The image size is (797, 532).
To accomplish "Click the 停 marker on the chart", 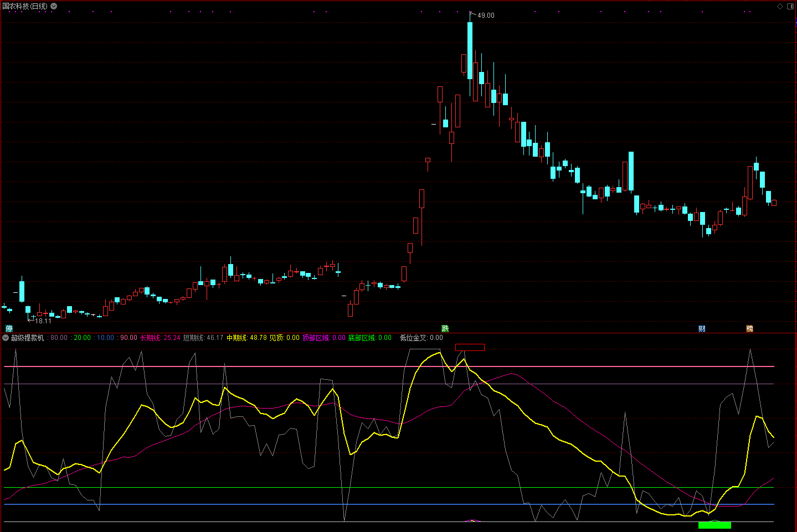I will click(9, 328).
